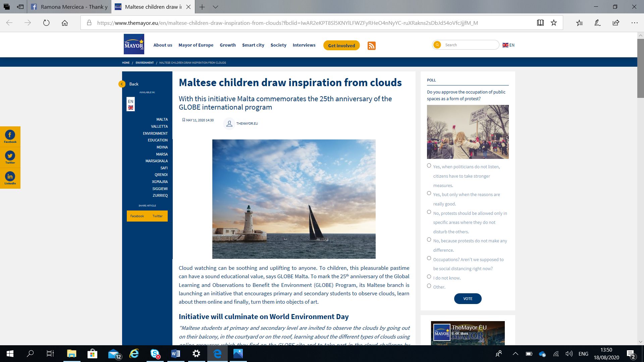The width and height of the screenshot is (644, 362).
Task: Open the browser Share icon
Action: pos(616,23)
